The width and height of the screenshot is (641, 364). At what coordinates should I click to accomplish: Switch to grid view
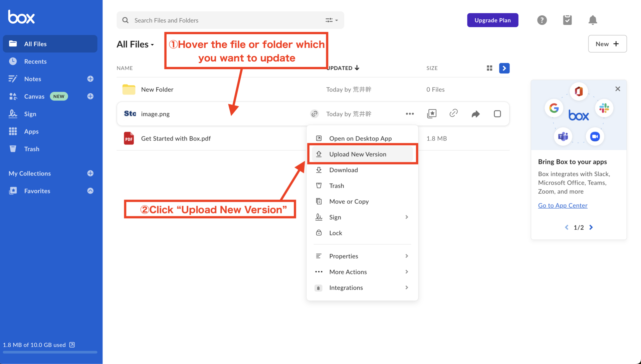pyautogui.click(x=489, y=68)
